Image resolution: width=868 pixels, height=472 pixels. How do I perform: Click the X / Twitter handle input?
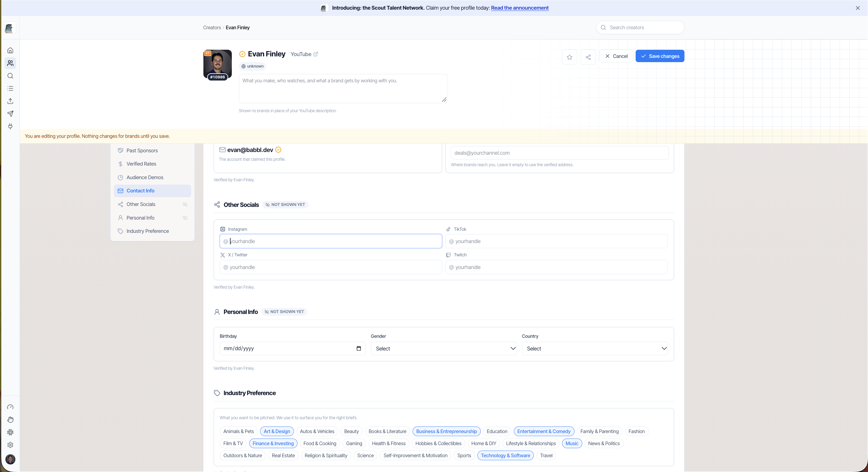[x=331, y=267]
